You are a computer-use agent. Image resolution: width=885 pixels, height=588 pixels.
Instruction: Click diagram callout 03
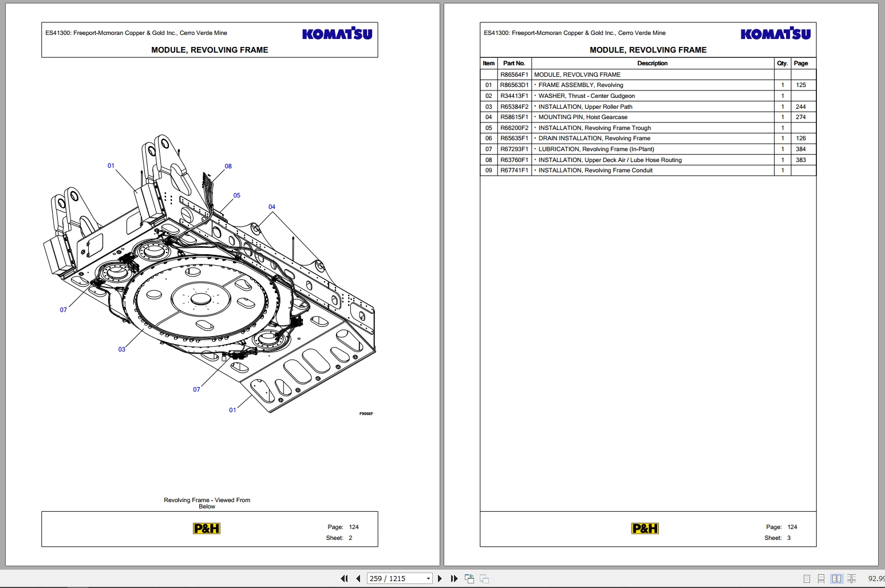(x=121, y=349)
